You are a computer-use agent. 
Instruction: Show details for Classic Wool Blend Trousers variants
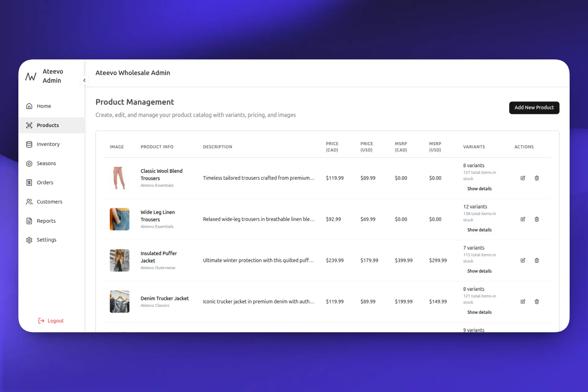[479, 189]
